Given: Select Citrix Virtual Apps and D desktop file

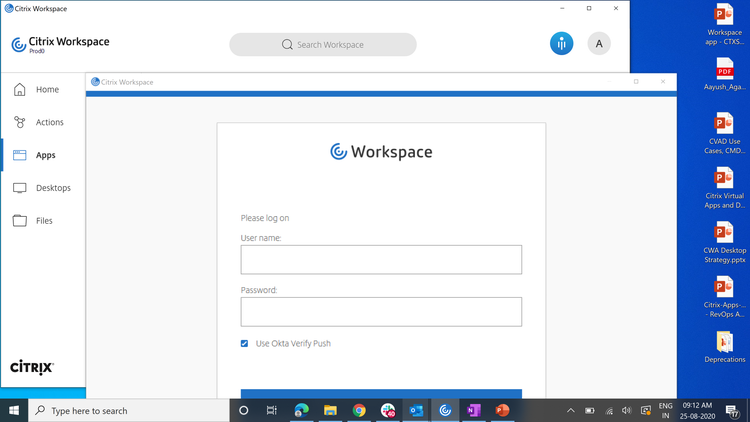Looking at the screenshot, I should [x=725, y=188].
